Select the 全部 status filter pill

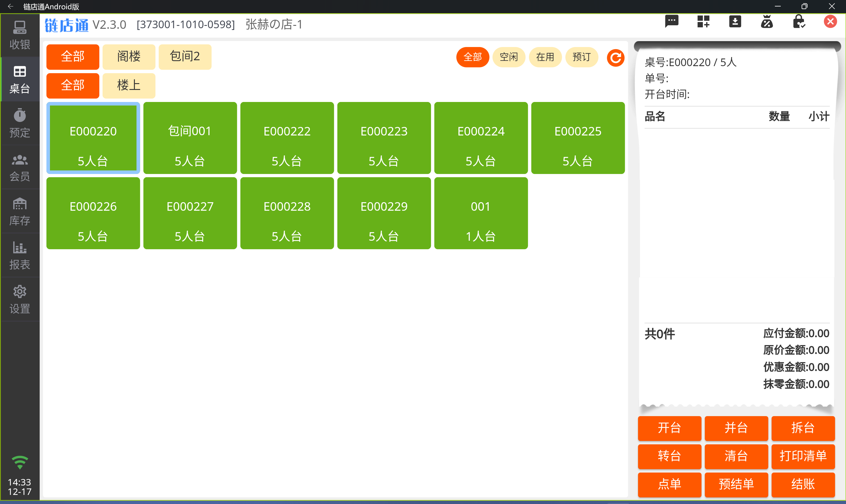click(x=473, y=57)
